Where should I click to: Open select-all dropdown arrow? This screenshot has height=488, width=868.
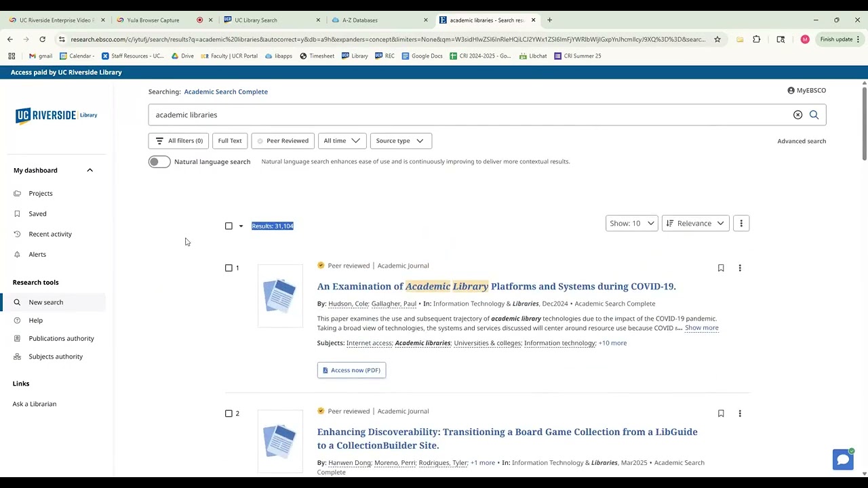241,226
